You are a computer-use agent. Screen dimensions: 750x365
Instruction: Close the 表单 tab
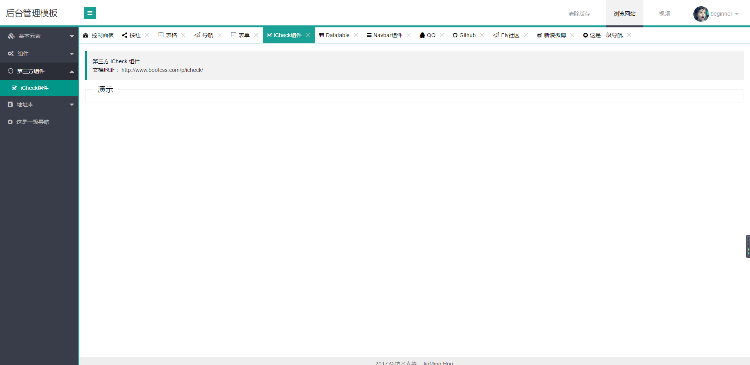[256, 35]
